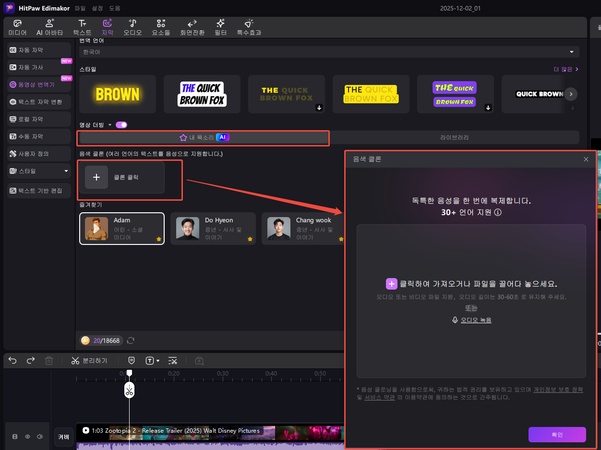Click the plus icon in the voice clone card
The width and height of the screenshot is (601, 450).
pos(96,177)
